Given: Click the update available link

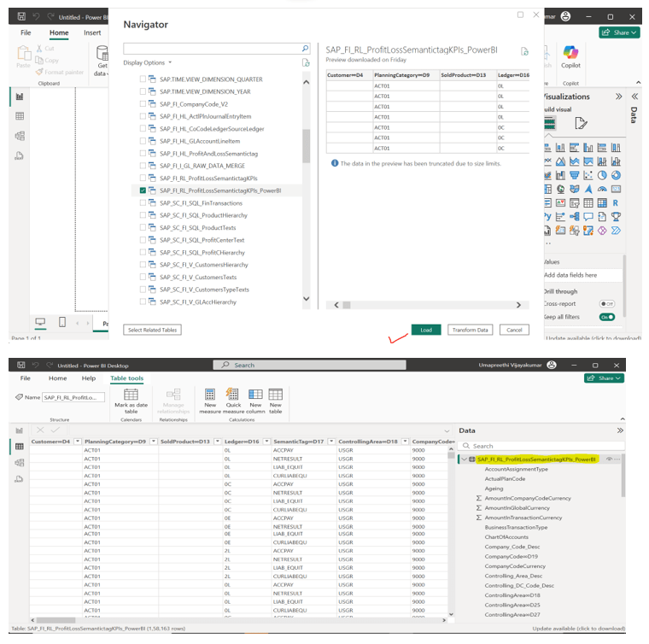Looking at the screenshot, I should [579, 629].
